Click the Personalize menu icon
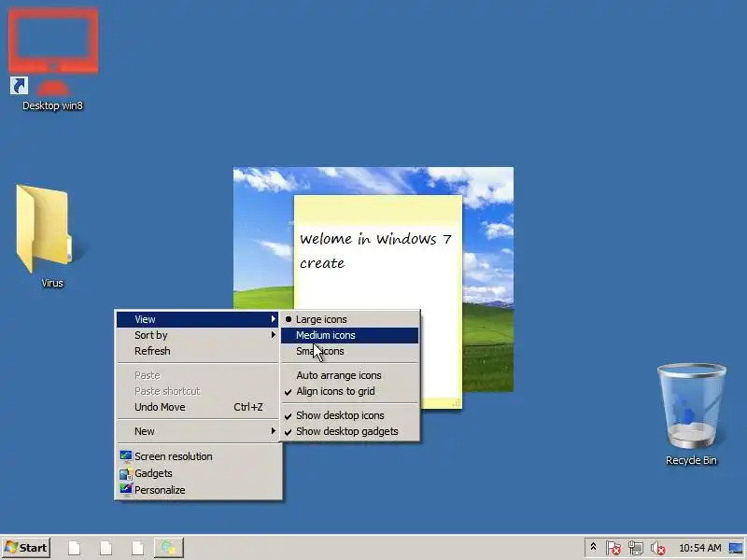 (x=126, y=489)
